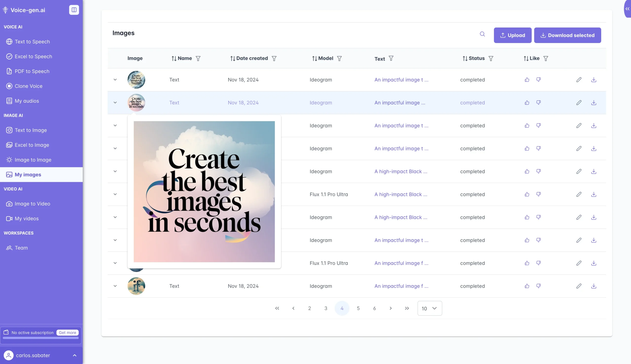The image size is (631, 364).
Task: Edit the first image row with pencil icon
Action: (579, 80)
